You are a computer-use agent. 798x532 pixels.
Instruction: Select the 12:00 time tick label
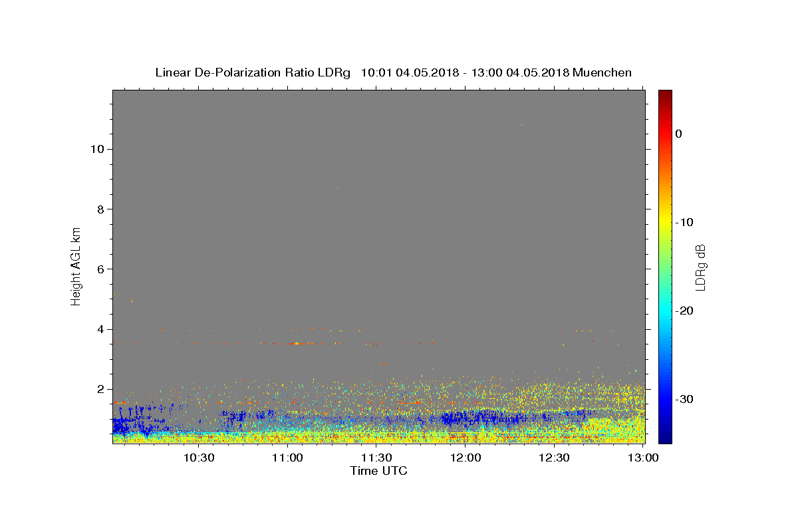coord(466,458)
